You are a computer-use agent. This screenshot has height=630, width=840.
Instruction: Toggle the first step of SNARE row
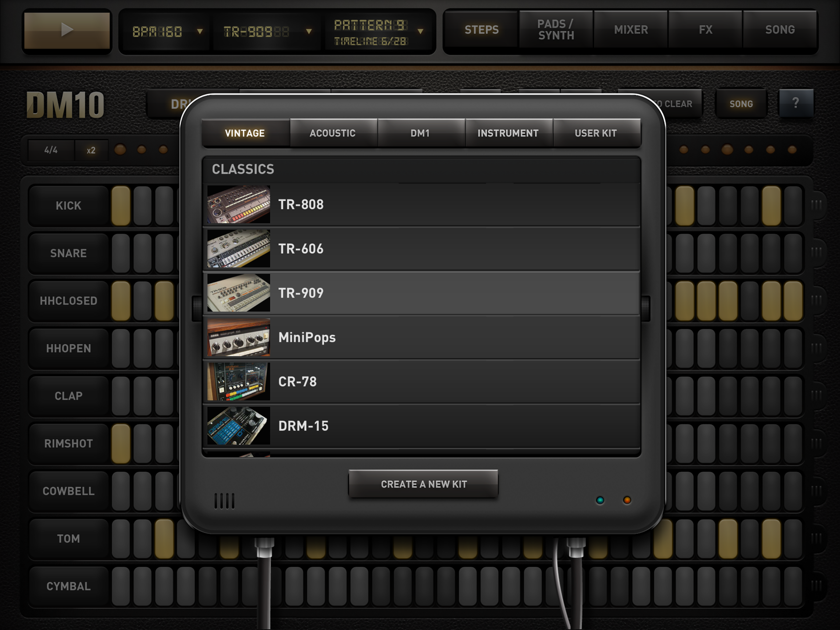(x=121, y=253)
